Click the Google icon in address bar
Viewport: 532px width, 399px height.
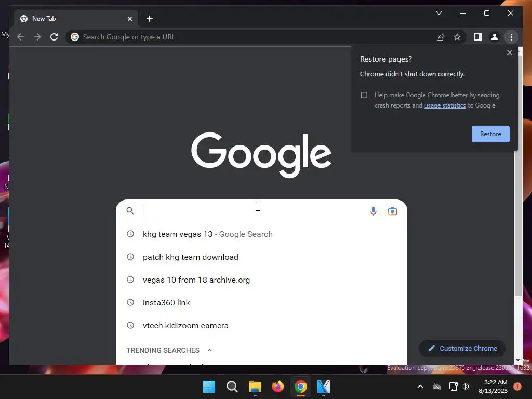pyautogui.click(x=75, y=37)
